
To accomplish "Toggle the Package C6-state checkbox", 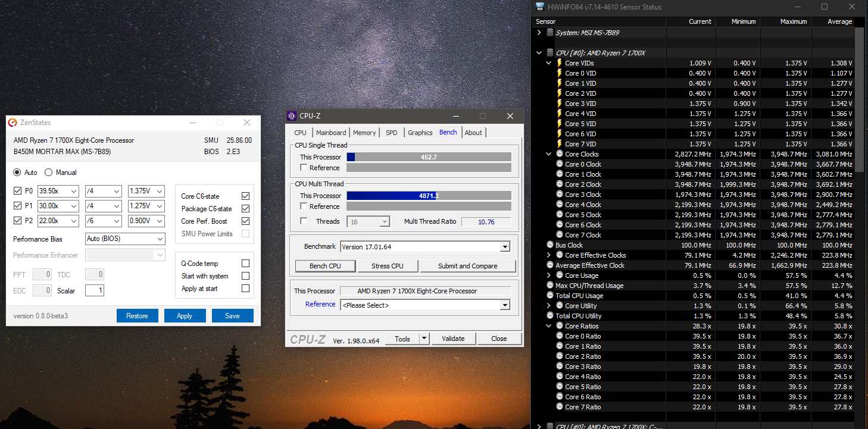I will pos(245,209).
